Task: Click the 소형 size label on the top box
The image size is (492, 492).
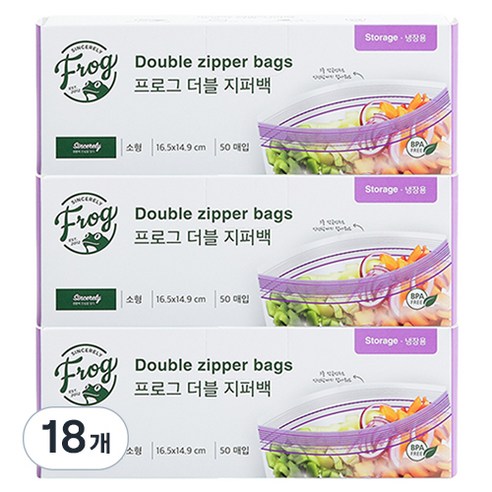Action: tap(134, 147)
